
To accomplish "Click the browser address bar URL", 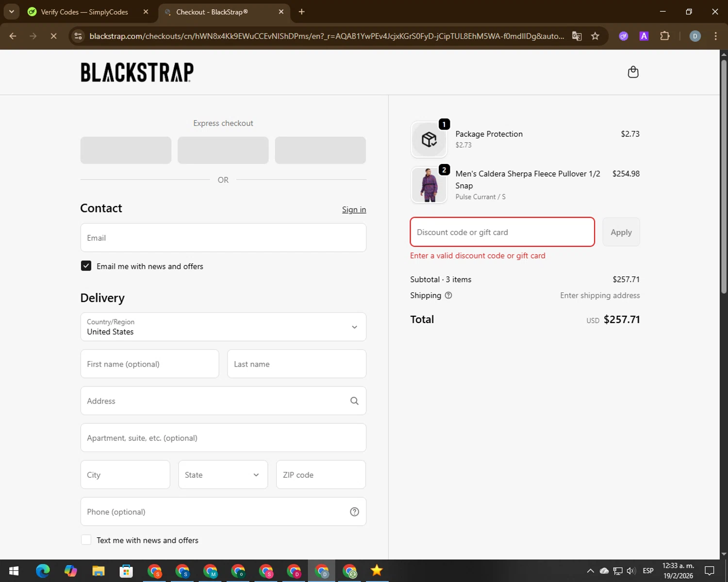I will click(x=327, y=36).
